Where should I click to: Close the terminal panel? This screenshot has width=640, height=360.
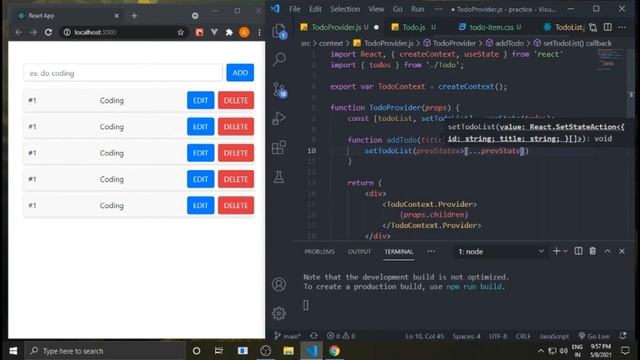622,251
